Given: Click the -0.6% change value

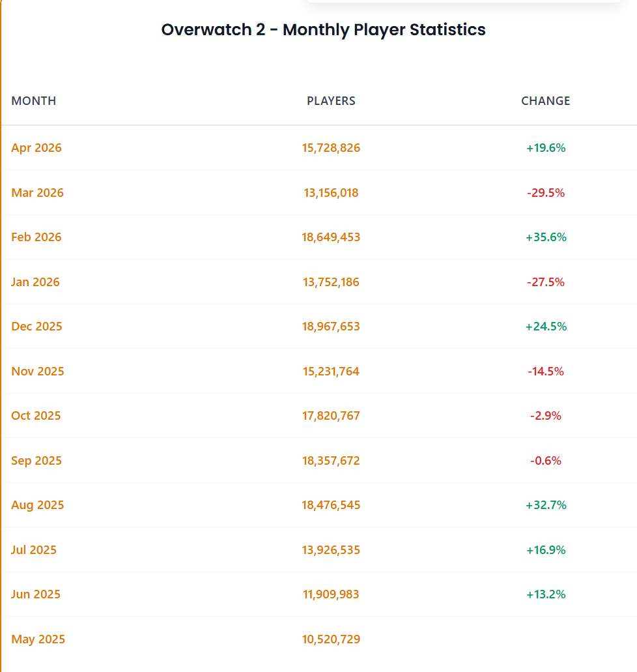Looking at the screenshot, I should point(546,461).
